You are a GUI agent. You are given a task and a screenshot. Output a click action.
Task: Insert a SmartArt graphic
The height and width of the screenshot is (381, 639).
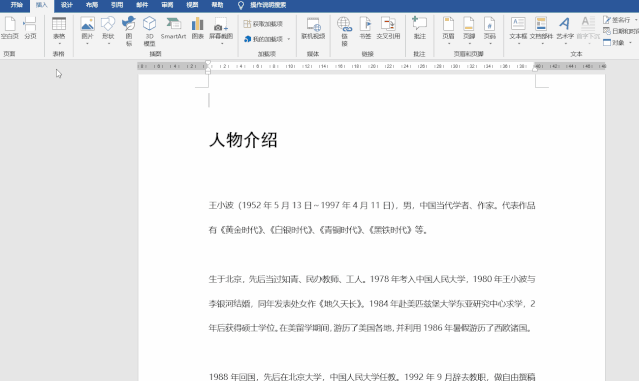(174, 28)
